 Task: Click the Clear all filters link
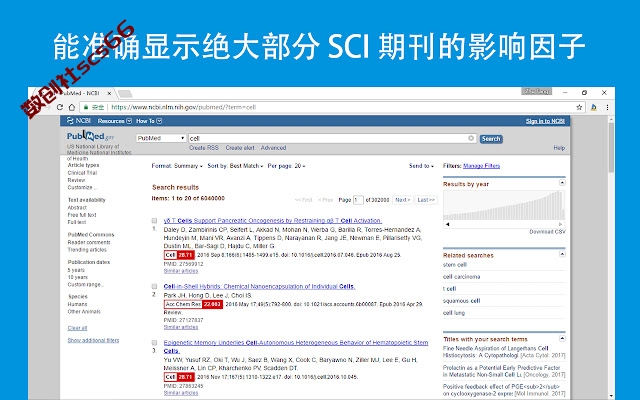point(77,328)
